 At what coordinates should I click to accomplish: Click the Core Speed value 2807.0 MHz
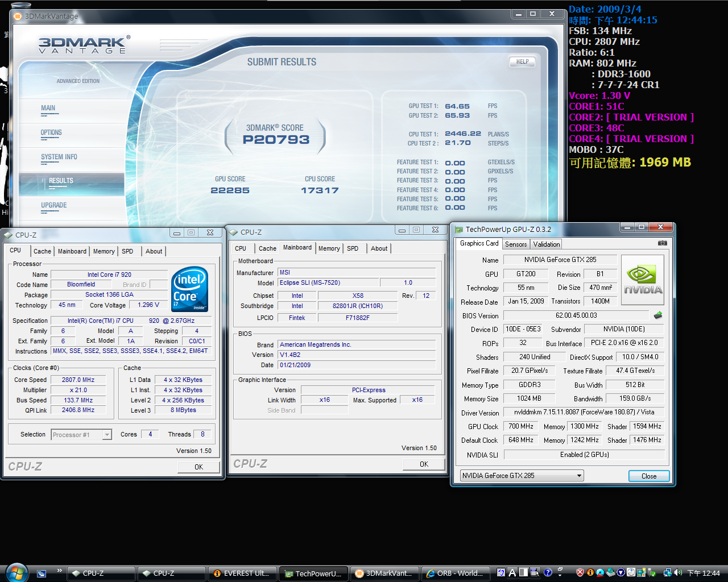click(78, 380)
